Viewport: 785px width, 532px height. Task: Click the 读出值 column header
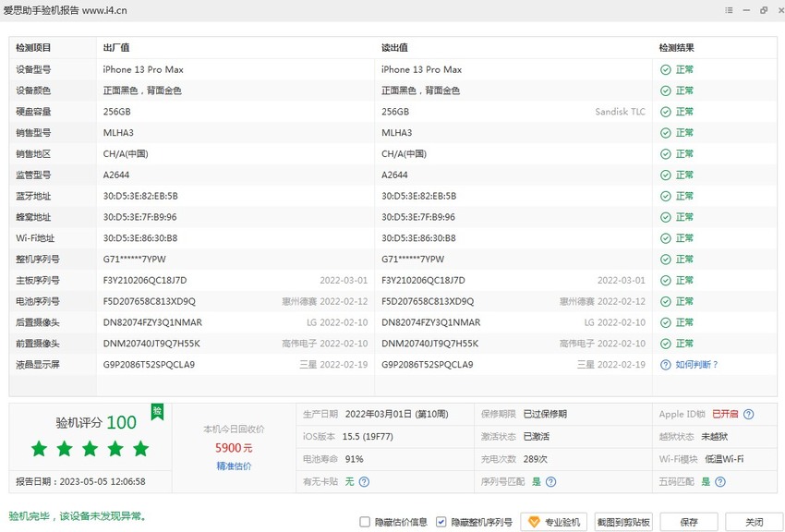click(394, 47)
